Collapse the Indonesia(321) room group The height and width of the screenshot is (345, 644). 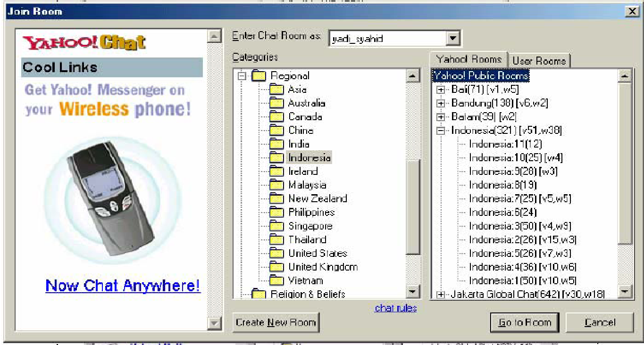pyautogui.click(x=441, y=131)
